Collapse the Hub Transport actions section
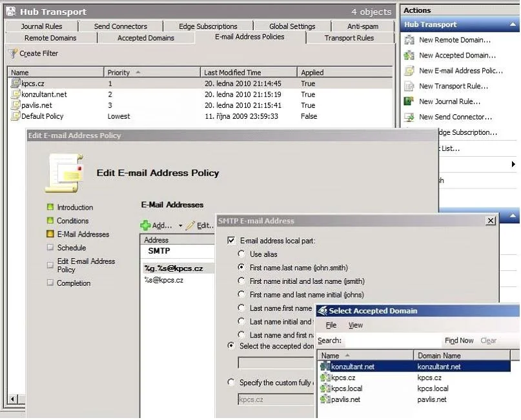This screenshot has width=521, height=420. tap(513, 25)
